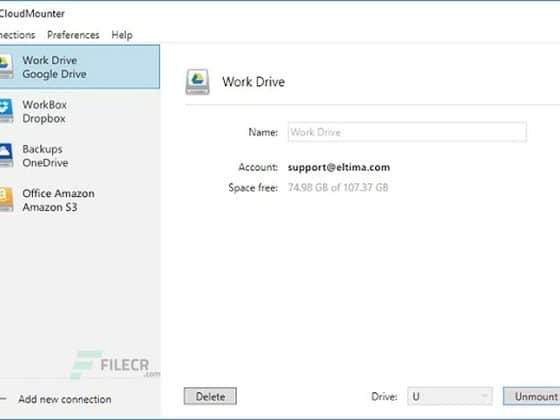560x420 pixels.
Task: Click the Work Drive heading title
Action: (254, 82)
